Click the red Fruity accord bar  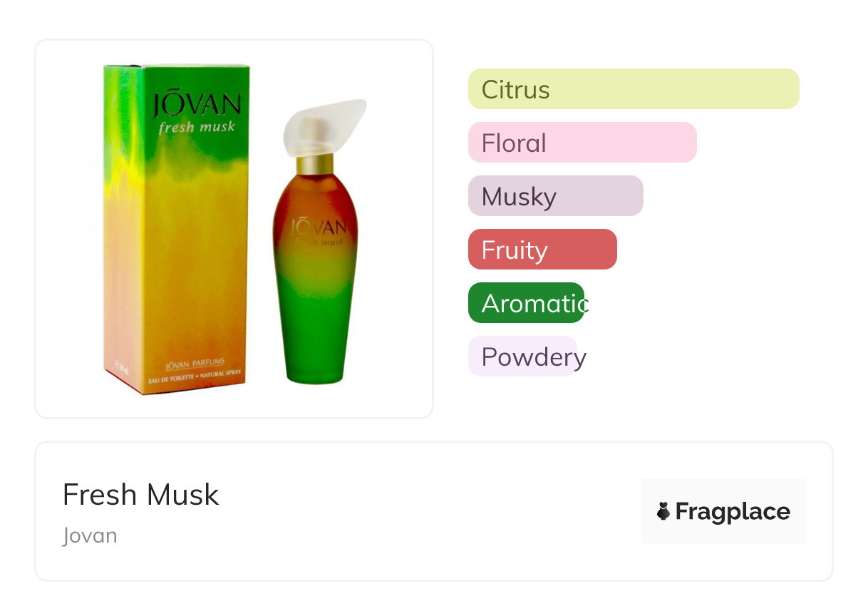click(x=542, y=250)
